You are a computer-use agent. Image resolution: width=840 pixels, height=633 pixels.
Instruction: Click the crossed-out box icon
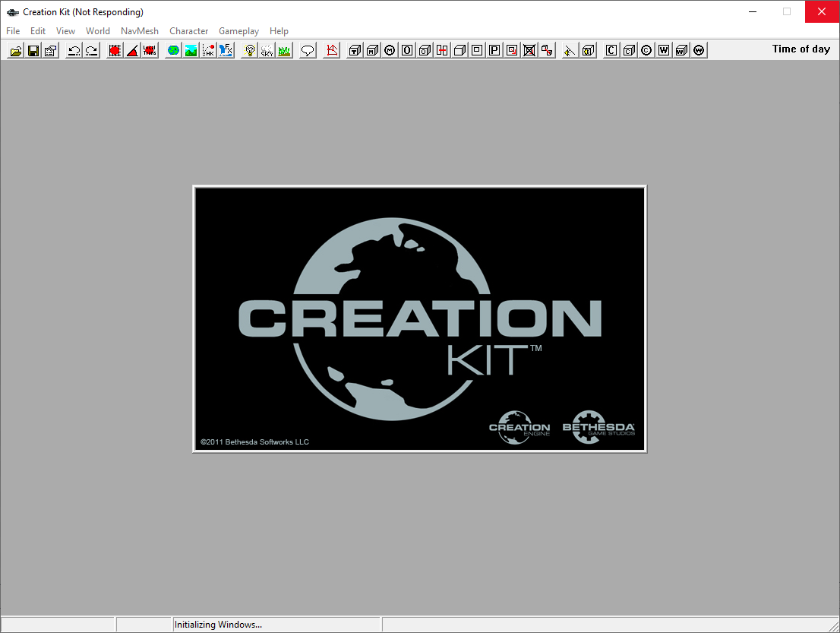point(529,50)
